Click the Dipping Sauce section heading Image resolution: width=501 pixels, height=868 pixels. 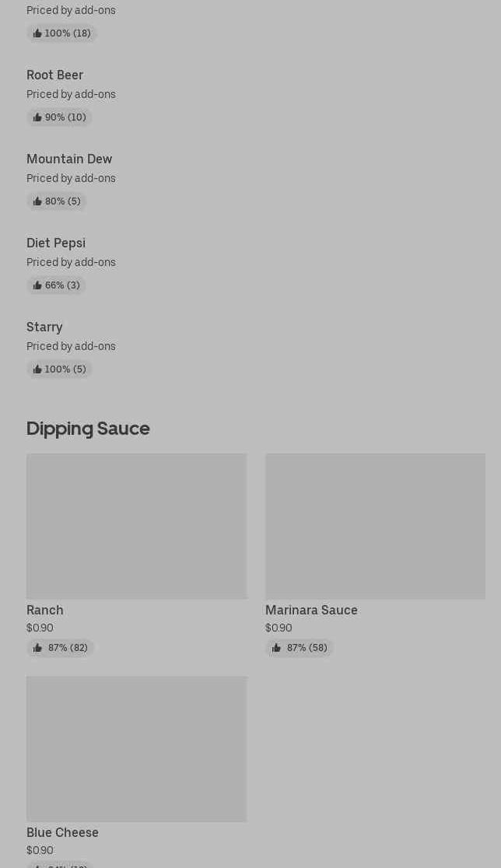tap(88, 429)
